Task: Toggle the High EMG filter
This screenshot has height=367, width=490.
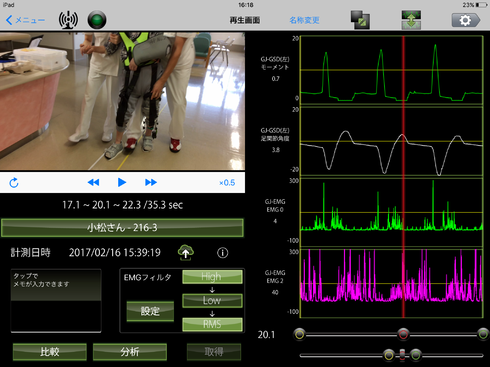Action: tap(212, 277)
